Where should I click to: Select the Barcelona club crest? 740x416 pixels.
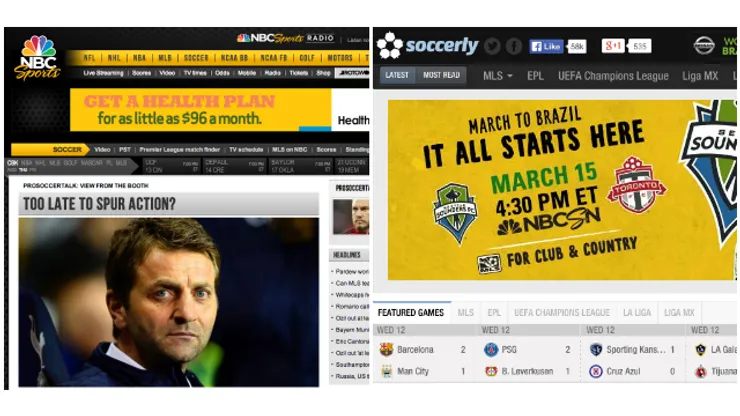point(387,349)
